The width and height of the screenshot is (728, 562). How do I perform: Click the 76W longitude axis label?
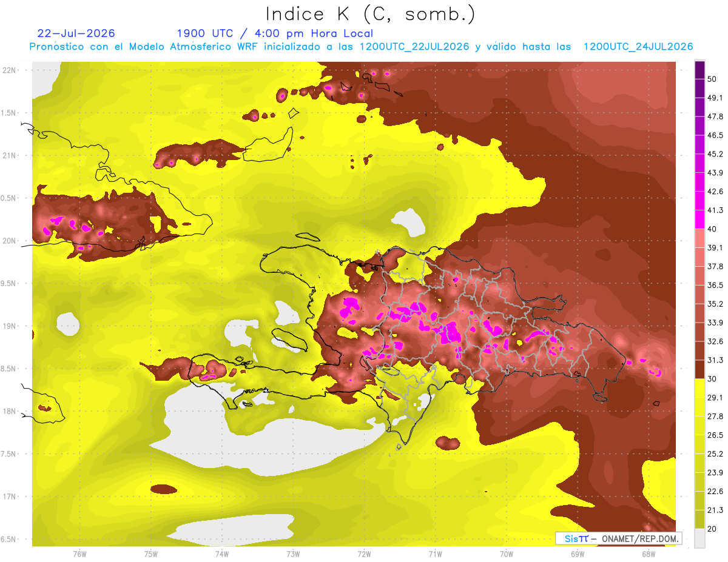click(79, 554)
